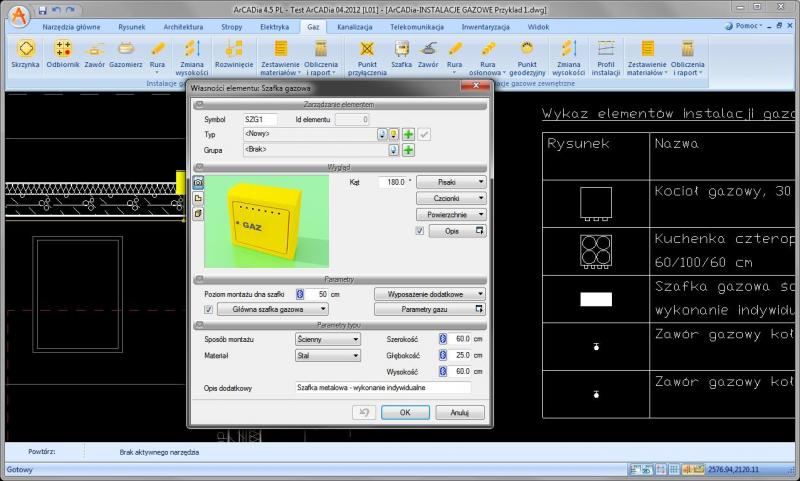Select the Skrzynka tool in the ribbon
800x481 pixels.
[x=25, y=53]
